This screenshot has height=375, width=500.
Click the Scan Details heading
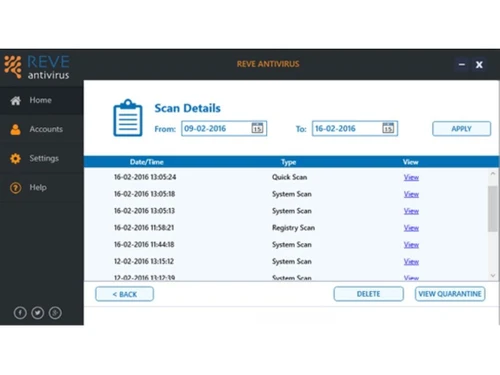pos(187,108)
